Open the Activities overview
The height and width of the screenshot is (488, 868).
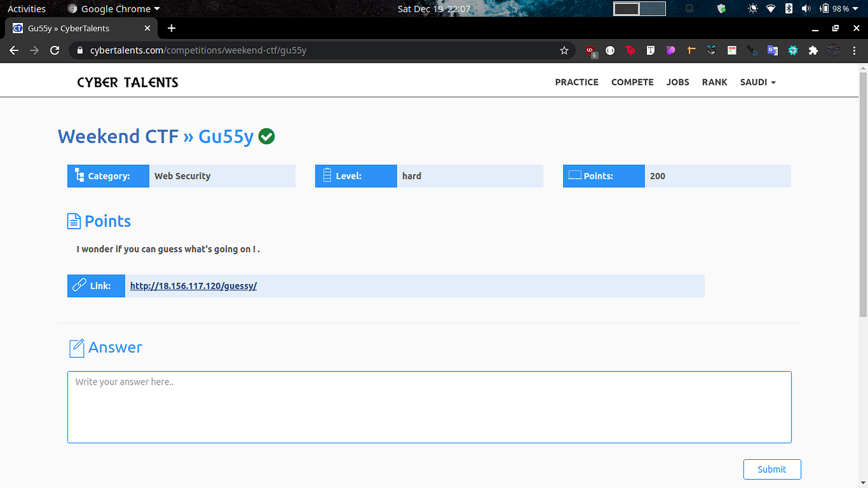click(x=27, y=9)
